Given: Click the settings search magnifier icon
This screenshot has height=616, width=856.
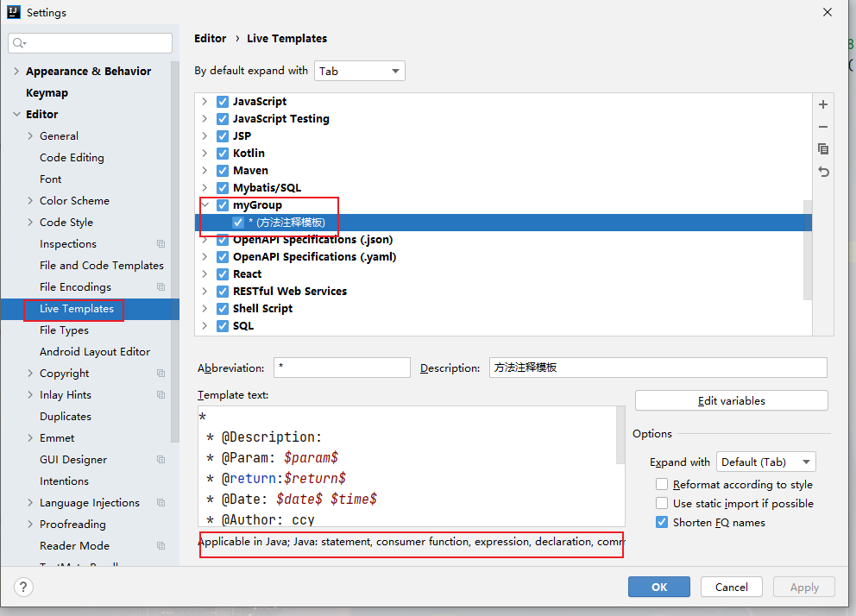Looking at the screenshot, I should tap(19, 43).
